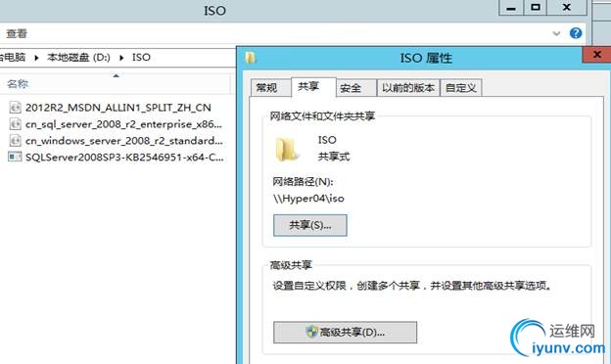The width and height of the screenshot is (611, 364).
Task: Click the shared ISO folder icon in properties
Action: pos(287,149)
